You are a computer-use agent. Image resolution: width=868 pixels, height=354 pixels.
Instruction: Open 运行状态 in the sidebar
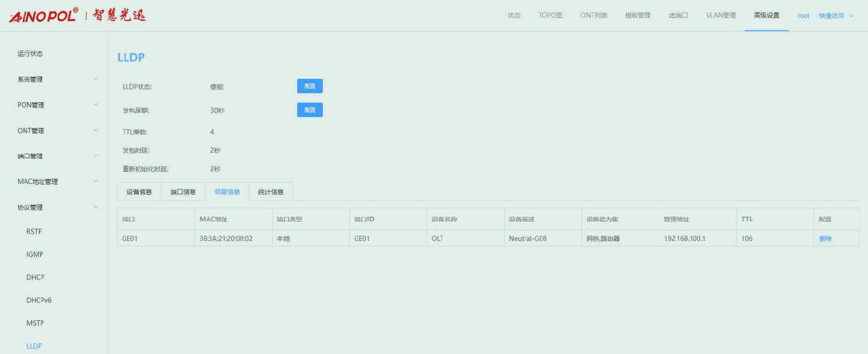tap(30, 53)
